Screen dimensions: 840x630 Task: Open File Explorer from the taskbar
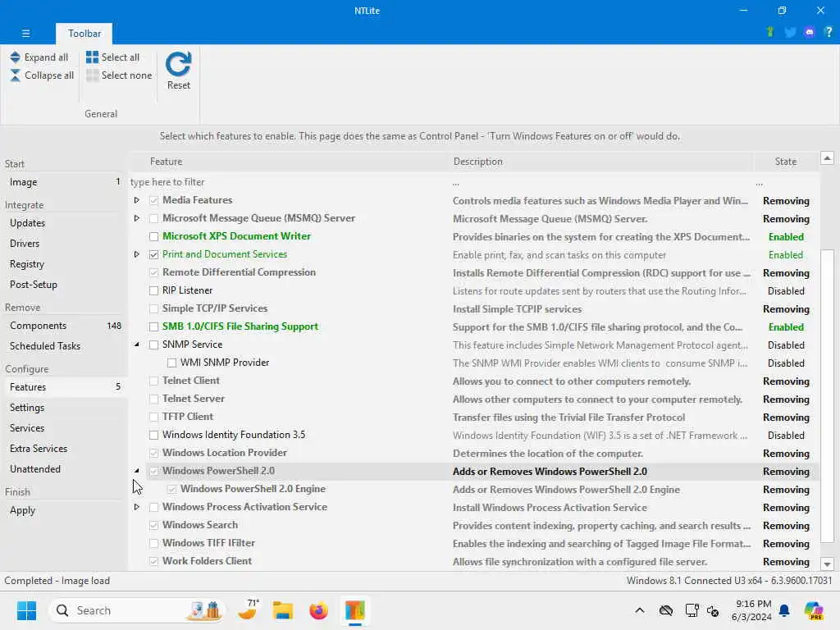tap(283, 610)
